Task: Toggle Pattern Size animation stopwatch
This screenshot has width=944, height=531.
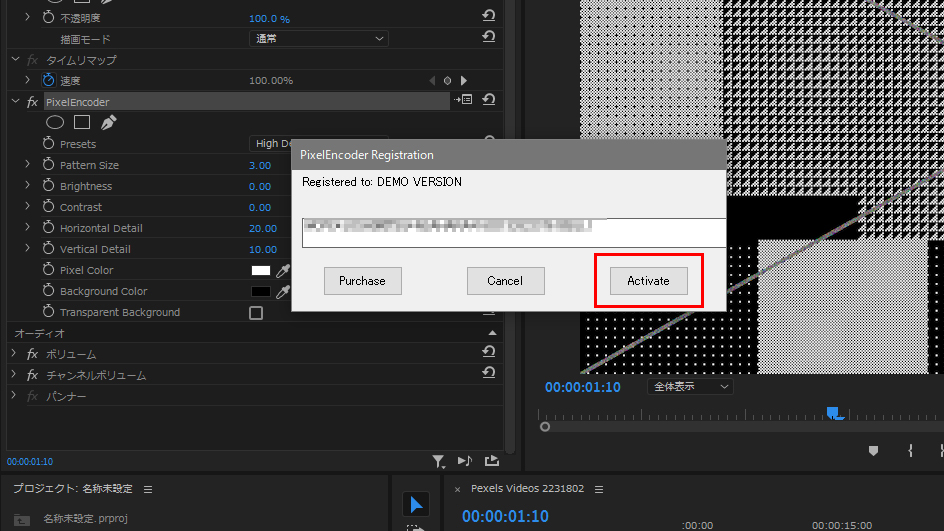Action: point(48,164)
